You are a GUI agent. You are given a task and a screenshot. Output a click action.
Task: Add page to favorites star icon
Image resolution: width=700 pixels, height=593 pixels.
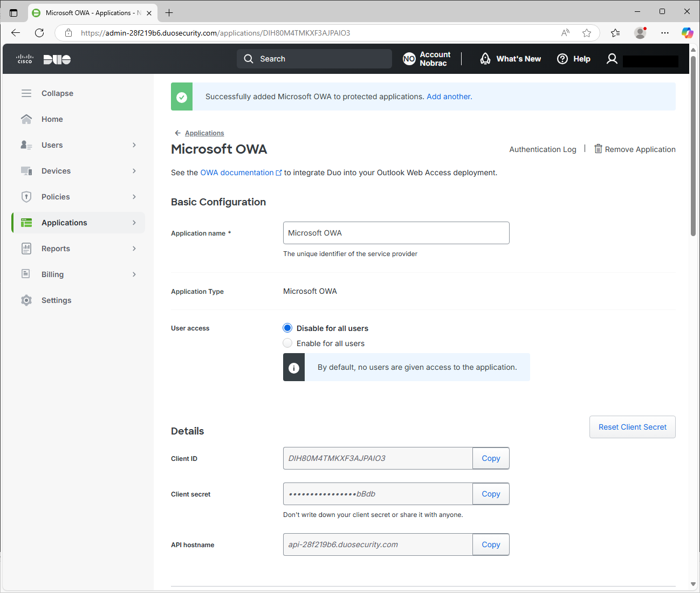coord(587,33)
